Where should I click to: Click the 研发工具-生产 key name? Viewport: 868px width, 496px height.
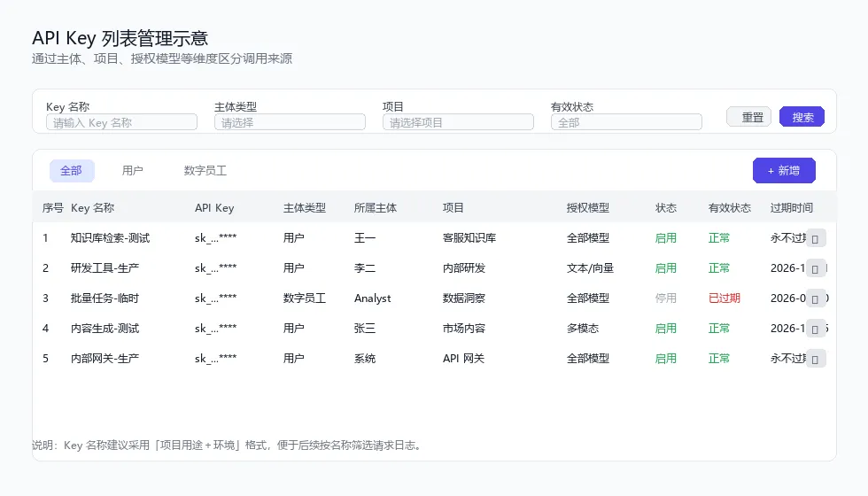pyautogui.click(x=105, y=268)
